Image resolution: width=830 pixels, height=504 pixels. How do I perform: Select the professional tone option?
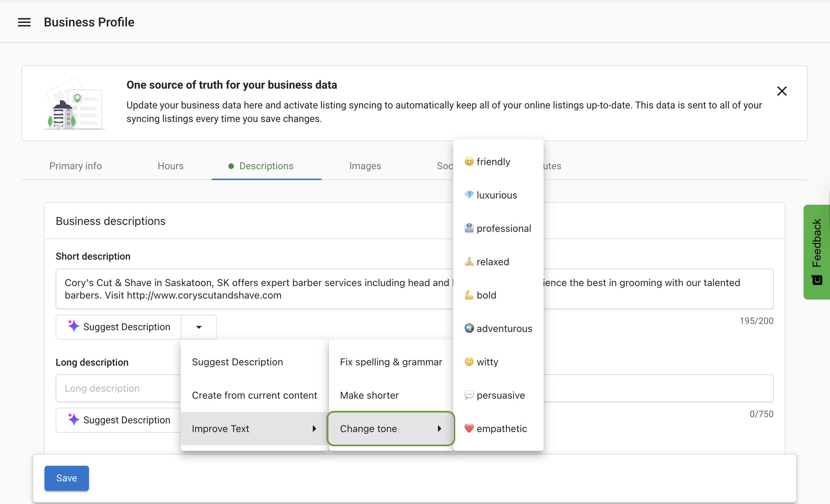[x=503, y=228]
